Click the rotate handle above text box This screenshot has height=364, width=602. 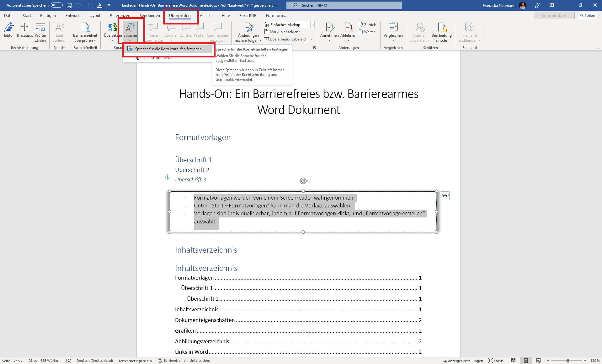(303, 181)
